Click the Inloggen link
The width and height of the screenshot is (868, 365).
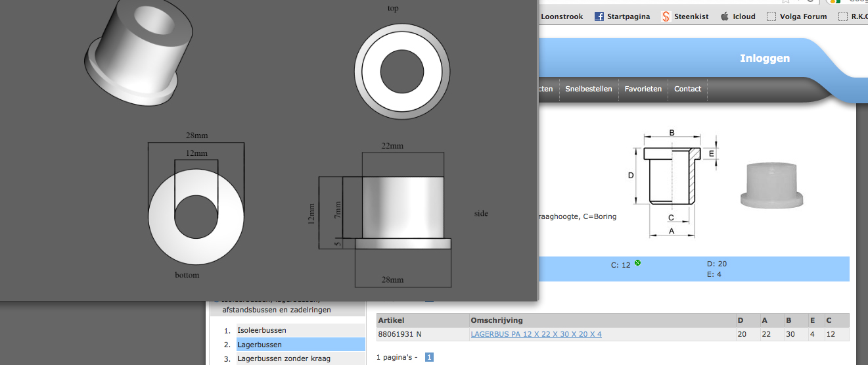pos(765,59)
